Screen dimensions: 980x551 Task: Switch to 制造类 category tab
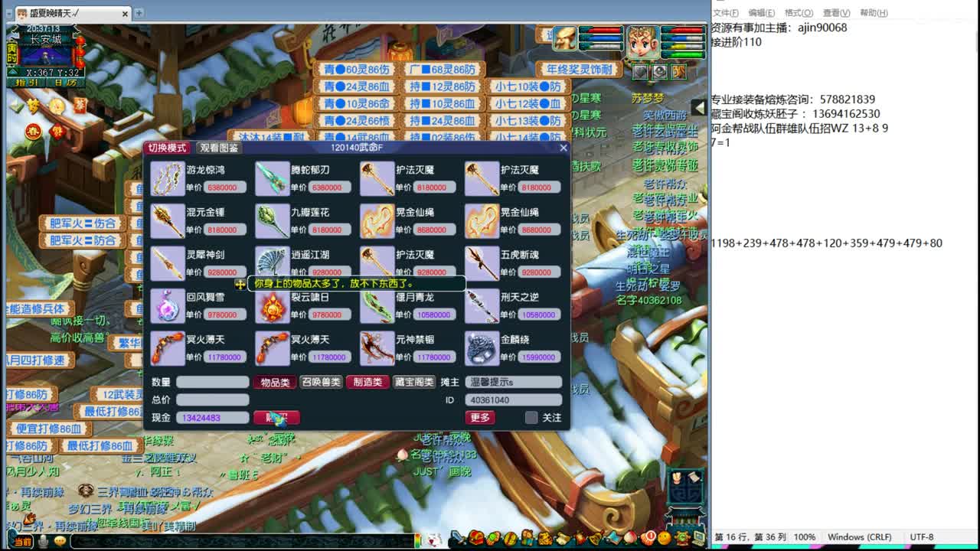(x=367, y=382)
